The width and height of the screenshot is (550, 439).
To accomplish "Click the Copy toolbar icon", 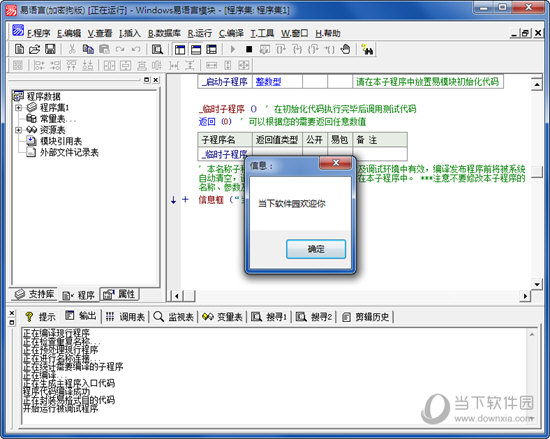I will (x=88, y=49).
